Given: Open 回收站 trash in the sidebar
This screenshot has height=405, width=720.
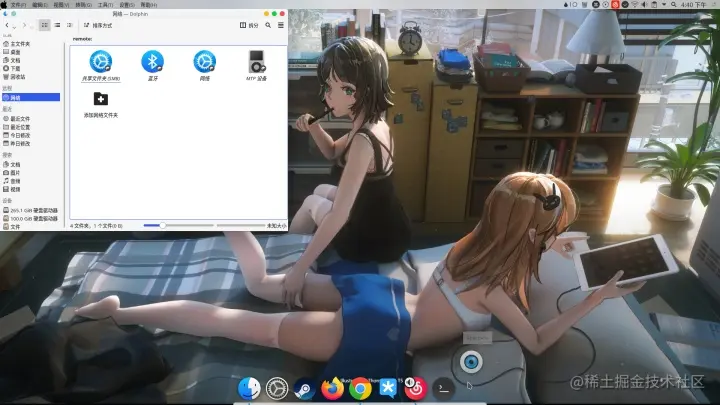Looking at the screenshot, I should pos(14,77).
